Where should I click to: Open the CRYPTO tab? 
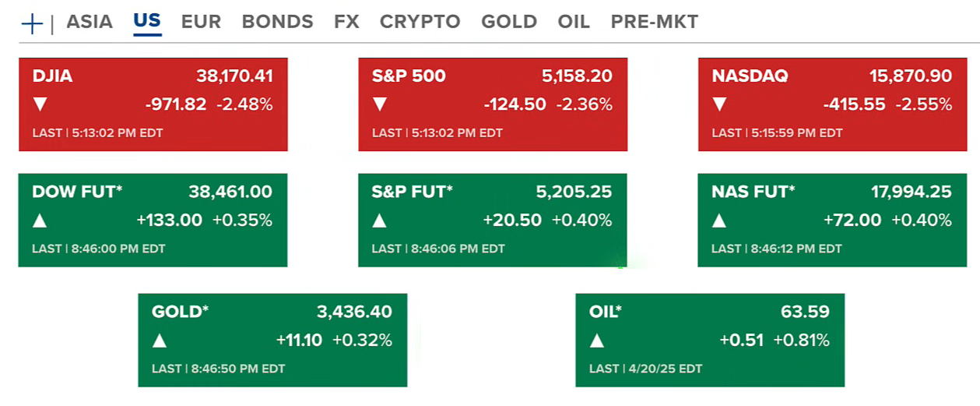[x=420, y=22]
